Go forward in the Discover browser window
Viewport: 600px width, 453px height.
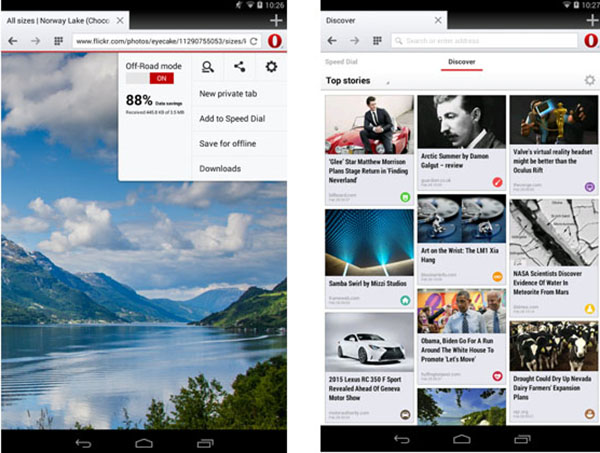354,41
